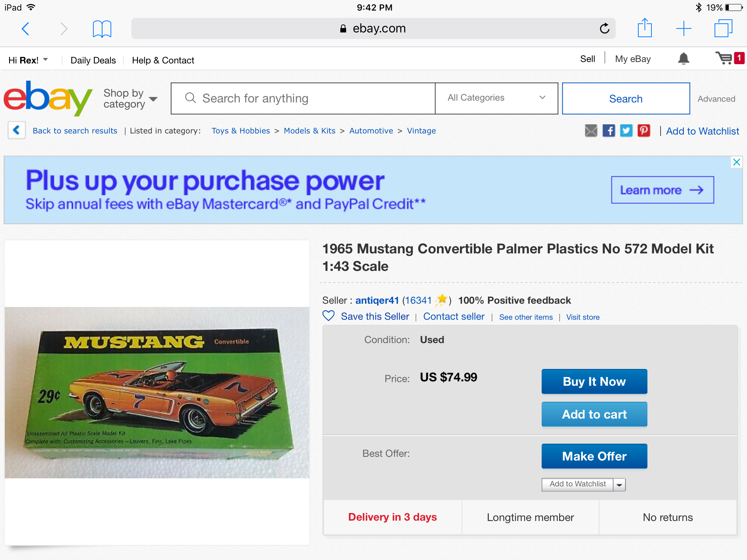Save this Seller heart toggle
747x560 pixels.
[x=329, y=316]
